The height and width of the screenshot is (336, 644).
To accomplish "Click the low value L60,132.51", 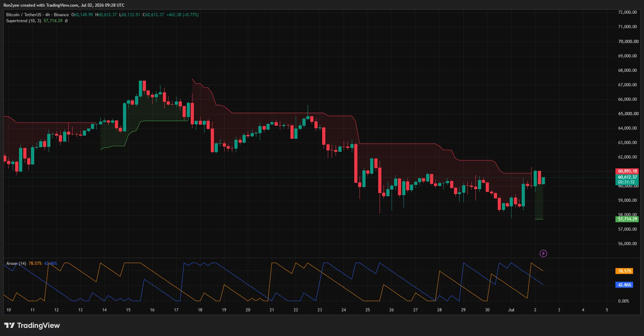I will click(x=130, y=15).
